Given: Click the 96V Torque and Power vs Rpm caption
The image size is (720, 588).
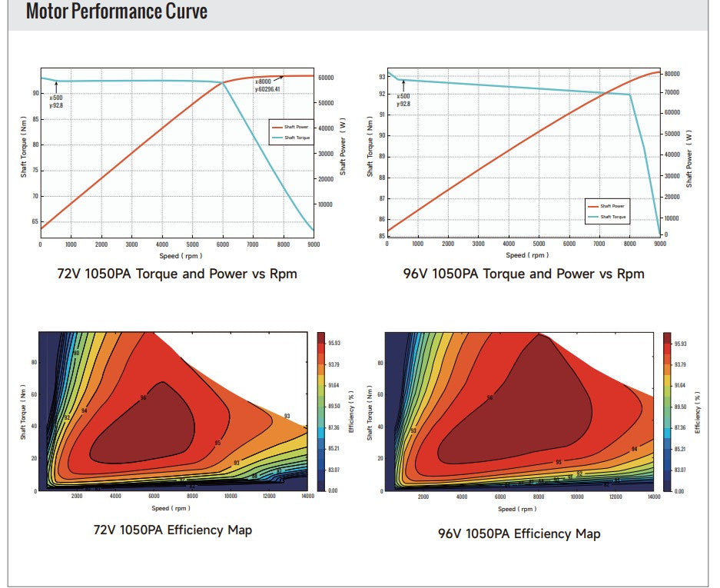Looking at the screenshot, I should (523, 274).
